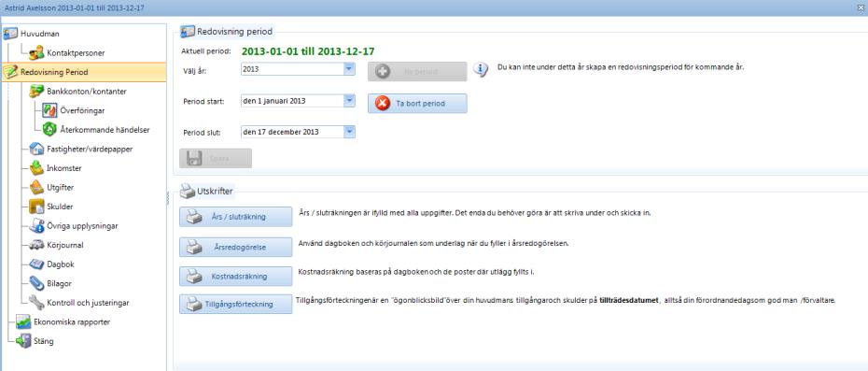868x371 pixels.
Task: Open the Välj år dropdown
Action: coord(349,70)
